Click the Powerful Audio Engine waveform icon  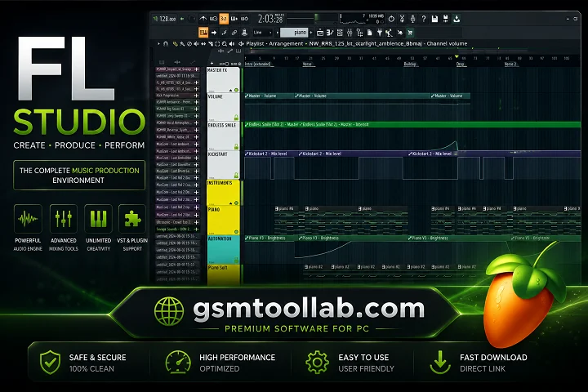pyautogui.click(x=28, y=219)
